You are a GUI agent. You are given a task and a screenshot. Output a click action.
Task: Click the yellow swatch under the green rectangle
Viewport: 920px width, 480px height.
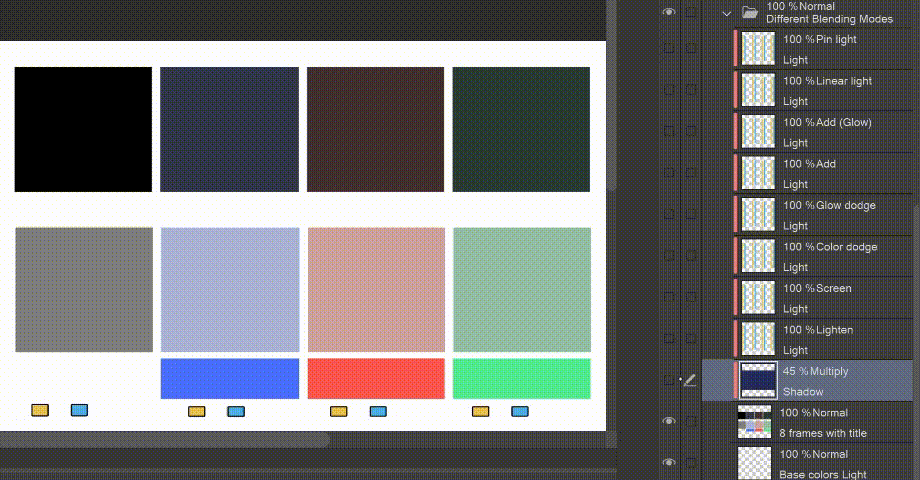tap(481, 411)
